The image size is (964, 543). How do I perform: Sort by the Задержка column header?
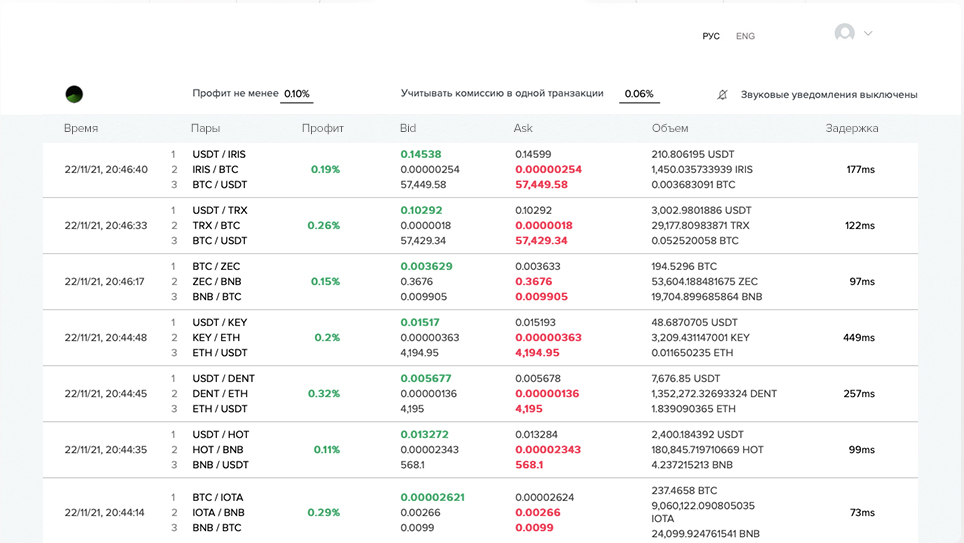coord(852,128)
